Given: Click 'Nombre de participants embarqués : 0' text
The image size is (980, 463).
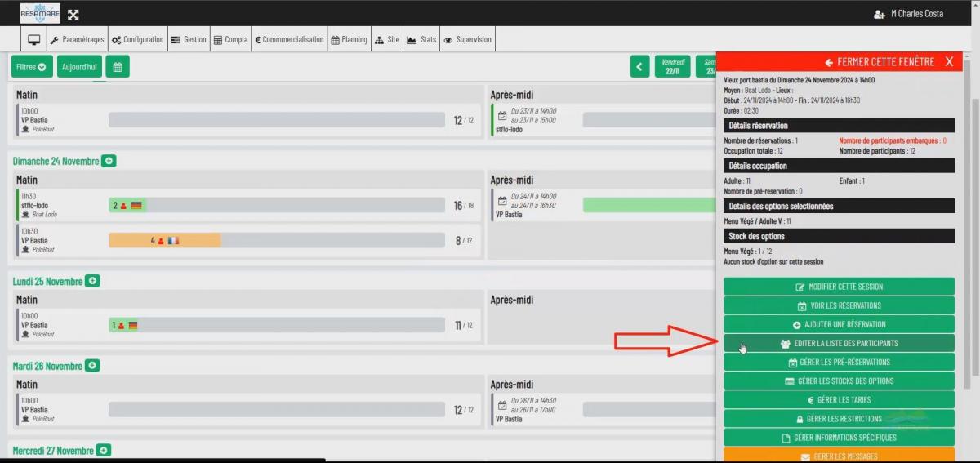Looking at the screenshot, I should (893, 140).
